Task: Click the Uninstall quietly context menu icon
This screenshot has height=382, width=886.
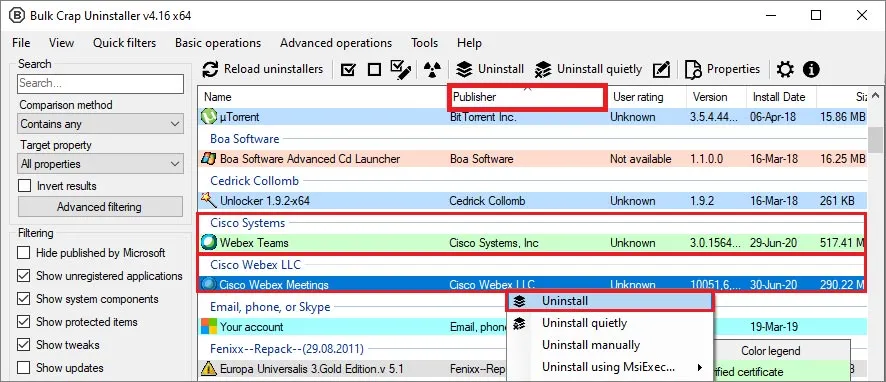Action: pos(519,323)
